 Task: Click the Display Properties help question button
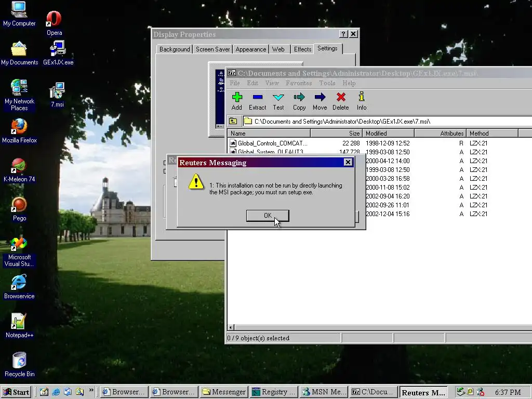(343, 34)
